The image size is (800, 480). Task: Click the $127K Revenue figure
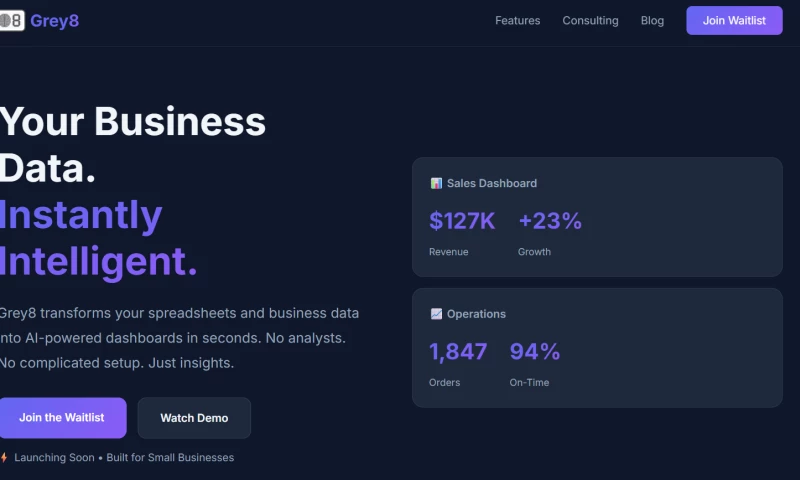pyautogui.click(x=462, y=221)
